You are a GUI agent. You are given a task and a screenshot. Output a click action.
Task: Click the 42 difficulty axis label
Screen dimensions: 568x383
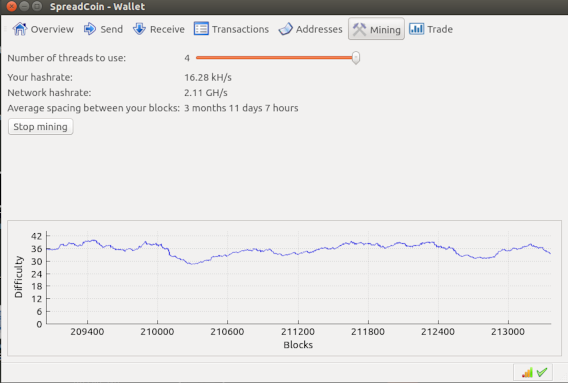[36, 236]
